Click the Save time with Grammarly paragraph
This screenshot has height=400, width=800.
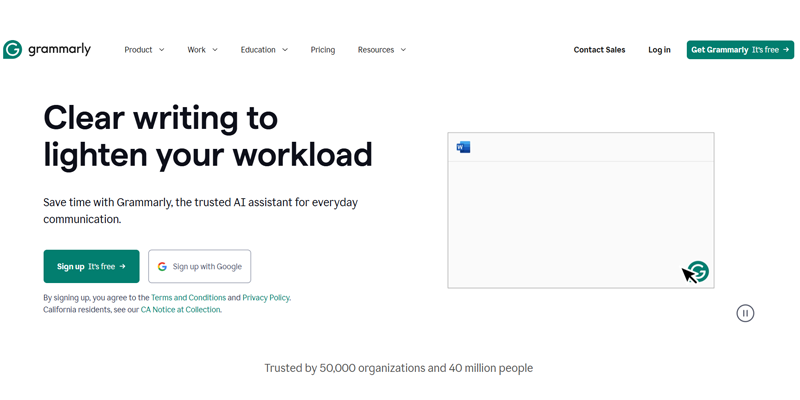(x=201, y=210)
